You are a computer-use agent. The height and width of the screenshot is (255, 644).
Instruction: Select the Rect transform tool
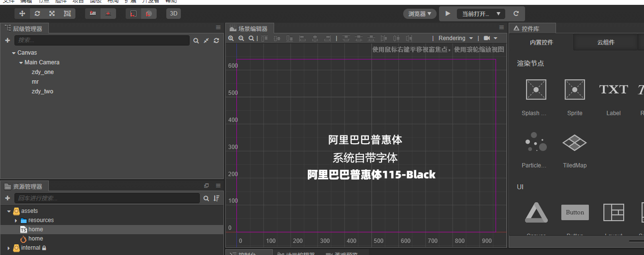click(67, 14)
